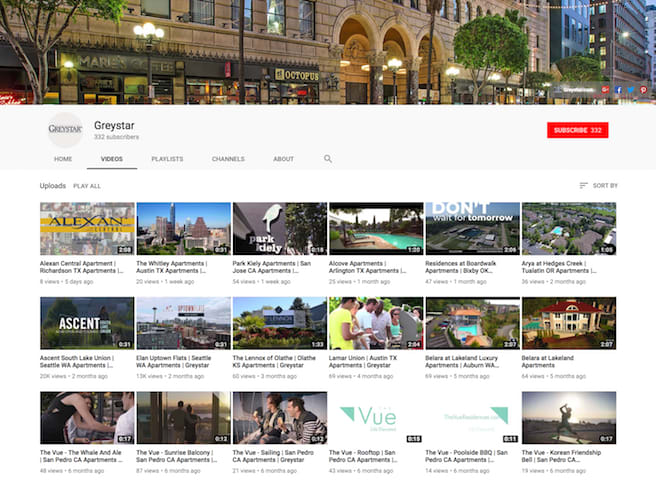This screenshot has width=656, height=480.
Task: Open The Whale And Ale video thumbnail
Action: point(87,418)
